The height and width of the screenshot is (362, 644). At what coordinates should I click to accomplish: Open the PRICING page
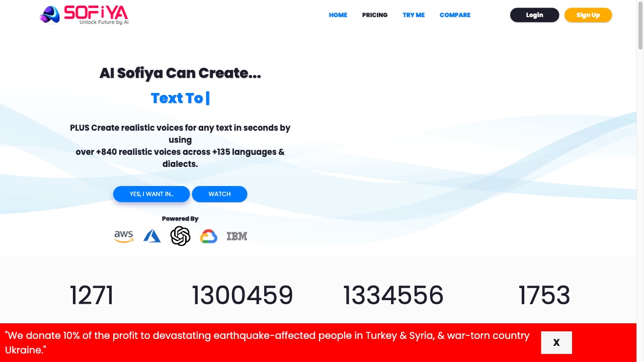pos(375,15)
